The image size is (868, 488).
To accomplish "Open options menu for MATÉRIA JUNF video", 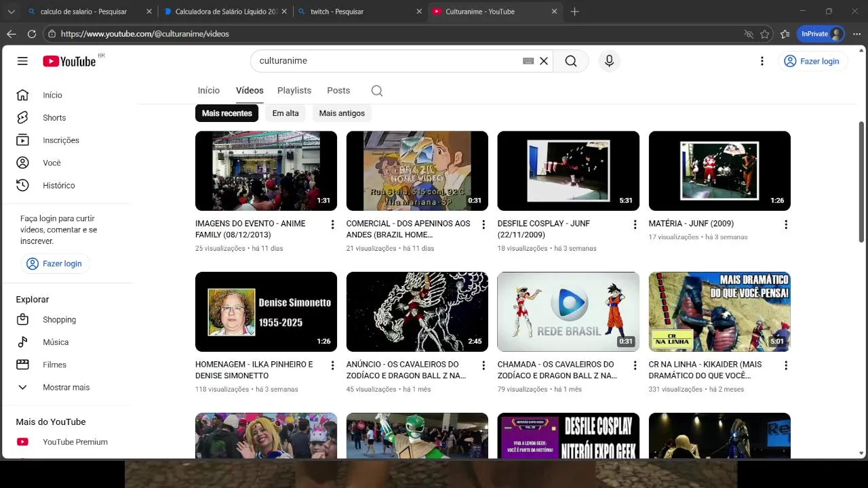I will click(x=786, y=224).
